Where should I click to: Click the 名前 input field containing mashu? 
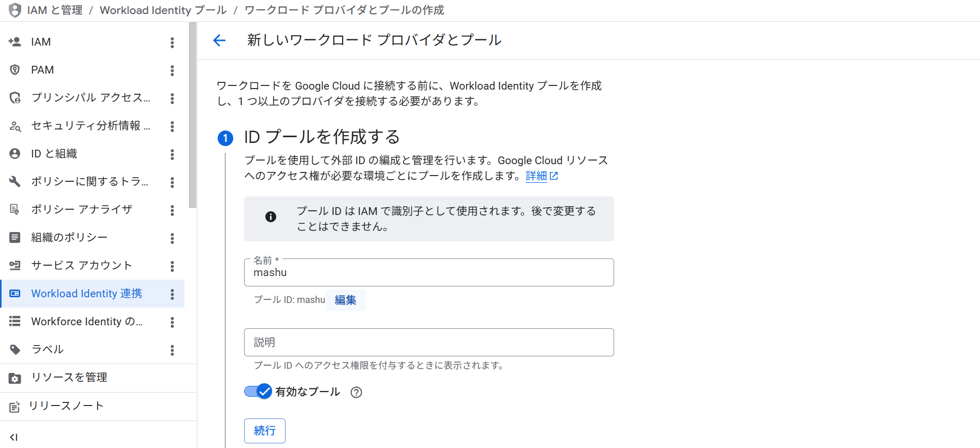coord(429,272)
